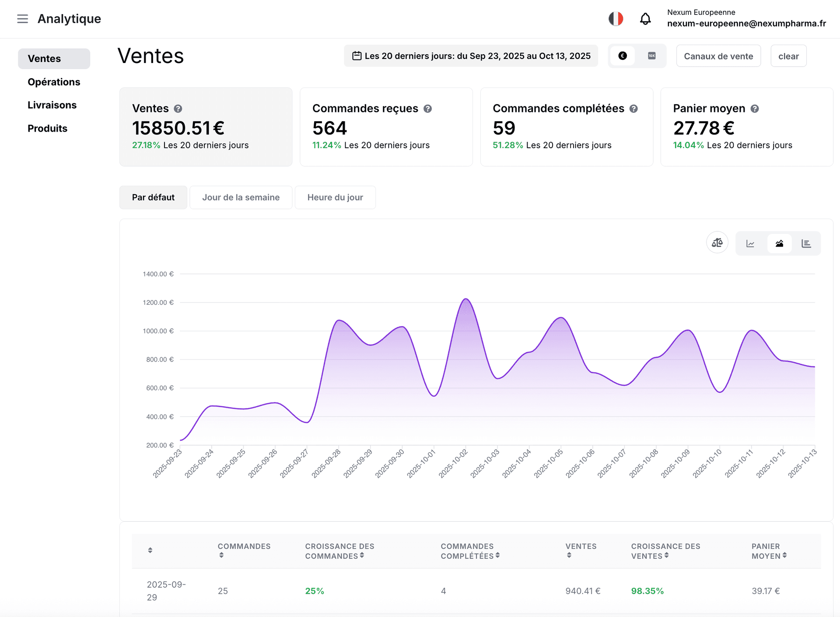Click the French flag language icon
The height and width of the screenshot is (617, 840).
[616, 19]
